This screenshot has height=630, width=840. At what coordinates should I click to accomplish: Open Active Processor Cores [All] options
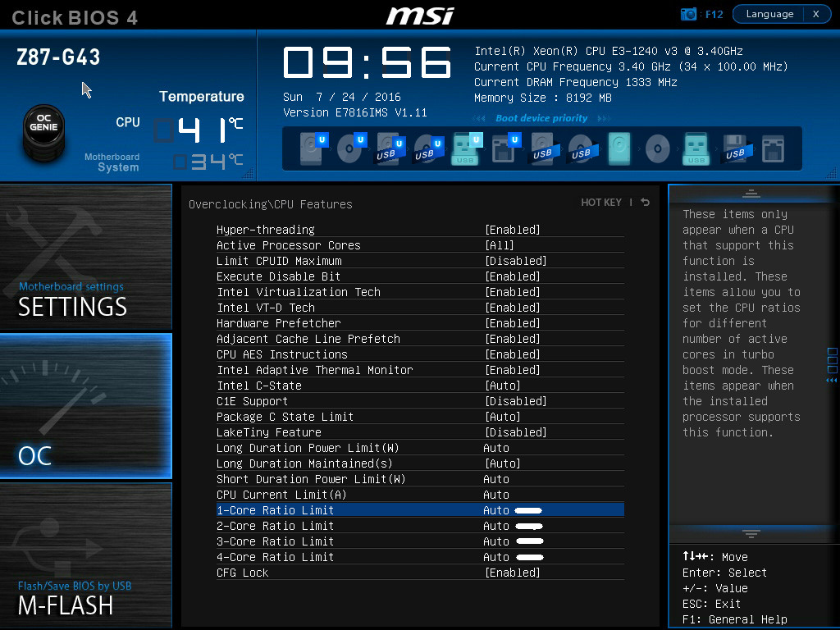coord(500,245)
